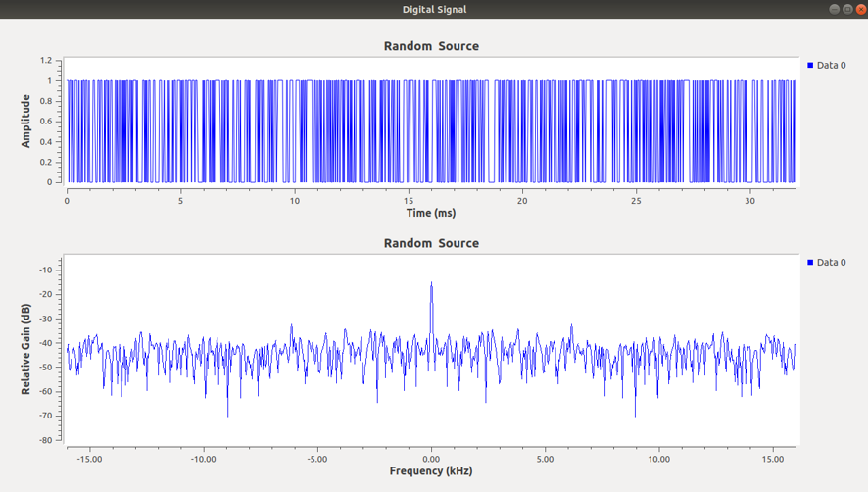Click the Amplitude axis label
This screenshot has height=492, width=868.
click(x=26, y=122)
